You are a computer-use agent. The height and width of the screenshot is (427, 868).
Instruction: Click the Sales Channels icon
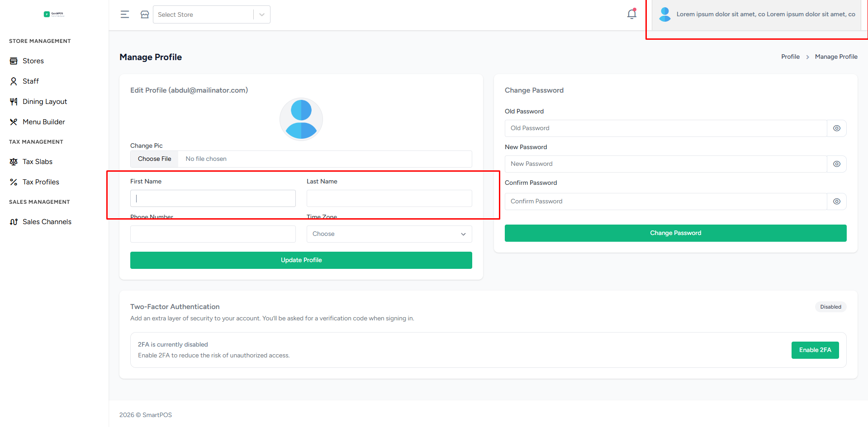[x=14, y=222]
